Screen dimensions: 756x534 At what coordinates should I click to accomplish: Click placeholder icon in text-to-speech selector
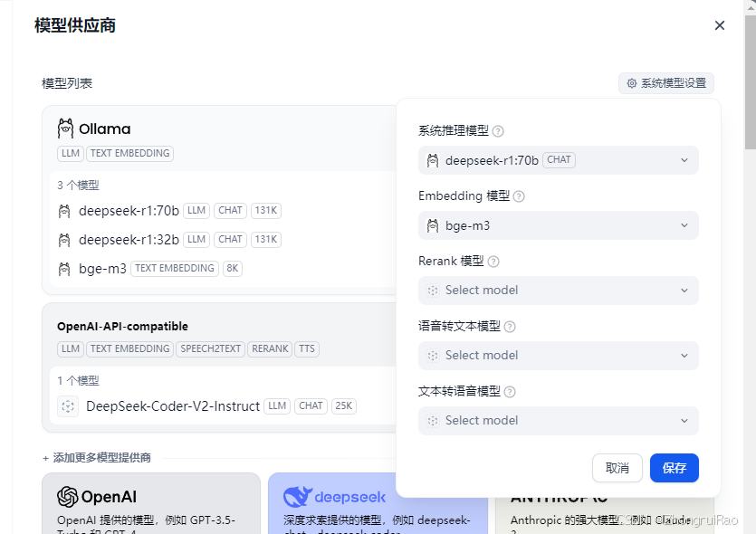[x=433, y=420]
